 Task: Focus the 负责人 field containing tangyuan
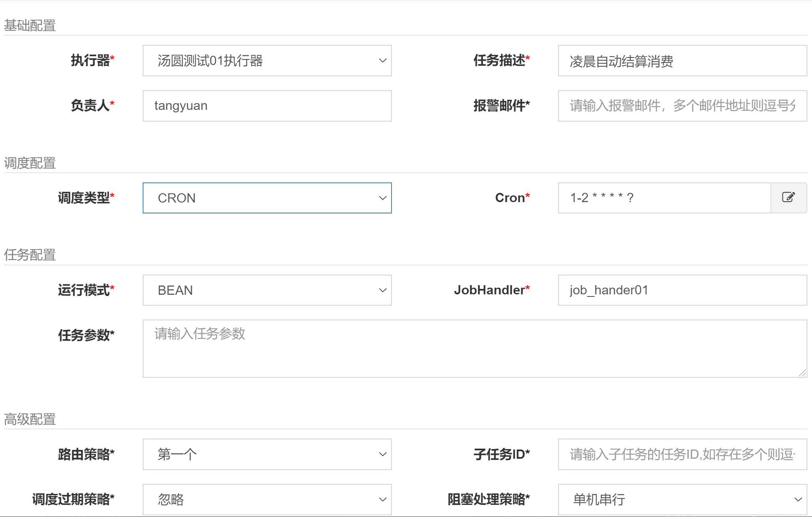click(267, 106)
